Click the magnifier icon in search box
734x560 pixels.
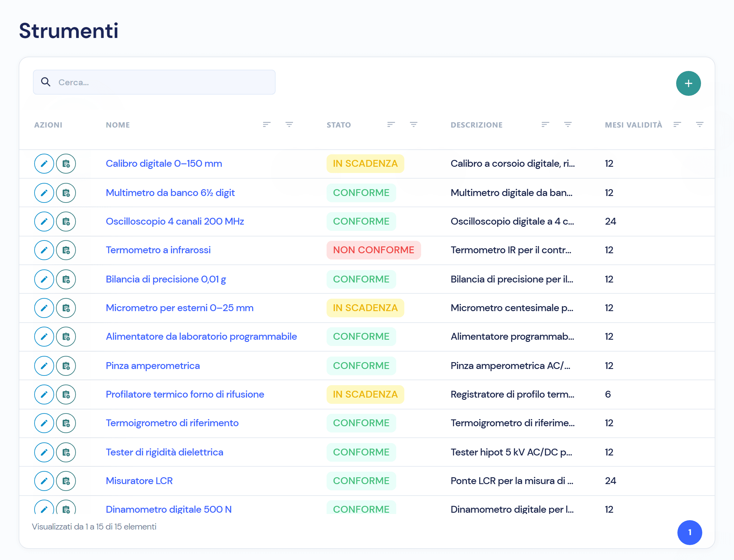tap(45, 82)
